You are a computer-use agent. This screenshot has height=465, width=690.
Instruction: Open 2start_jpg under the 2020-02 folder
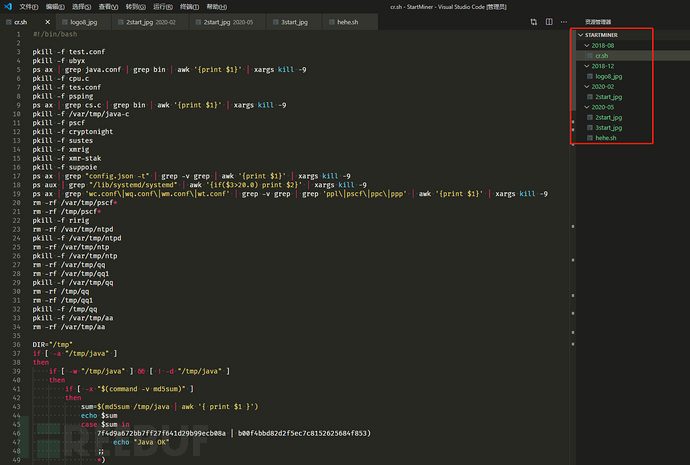(x=609, y=97)
